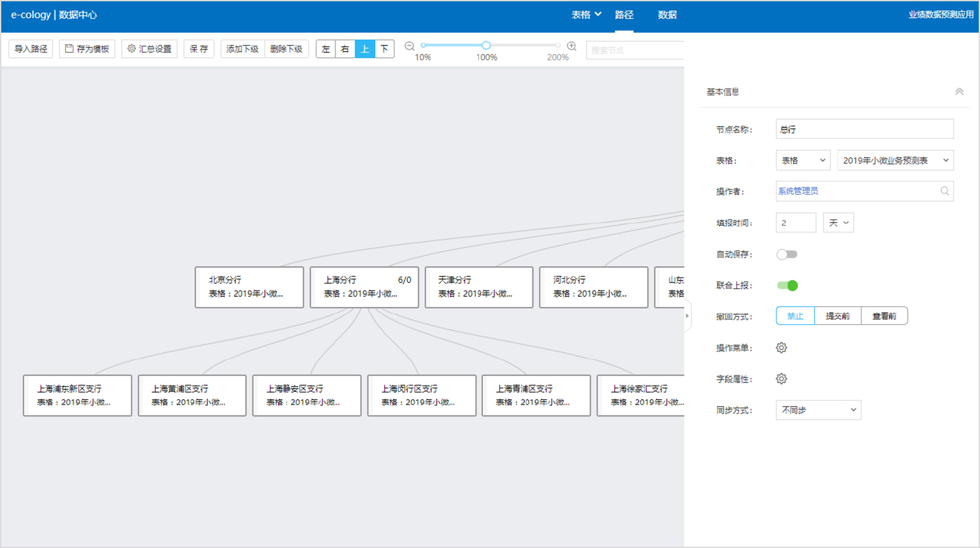Open the 同步方式 dropdown

pos(818,410)
